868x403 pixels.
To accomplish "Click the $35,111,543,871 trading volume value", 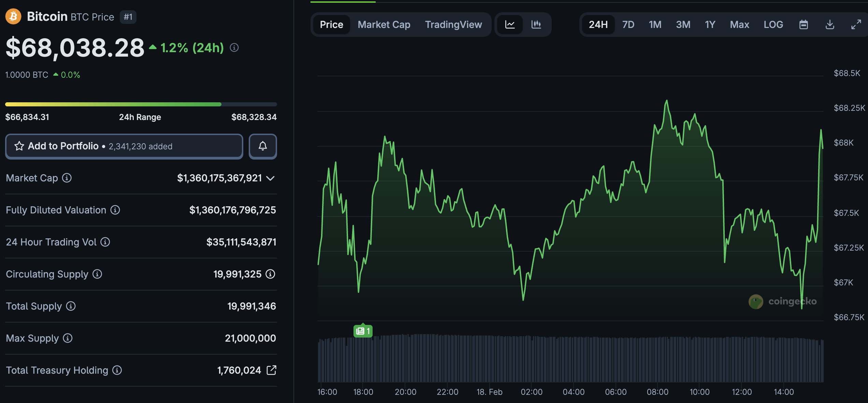I will (x=241, y=242).
